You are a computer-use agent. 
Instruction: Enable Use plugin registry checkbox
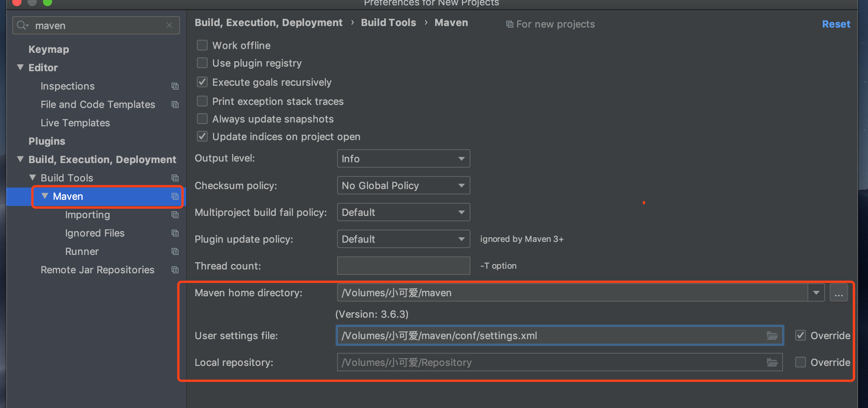(x=202, y=63)
